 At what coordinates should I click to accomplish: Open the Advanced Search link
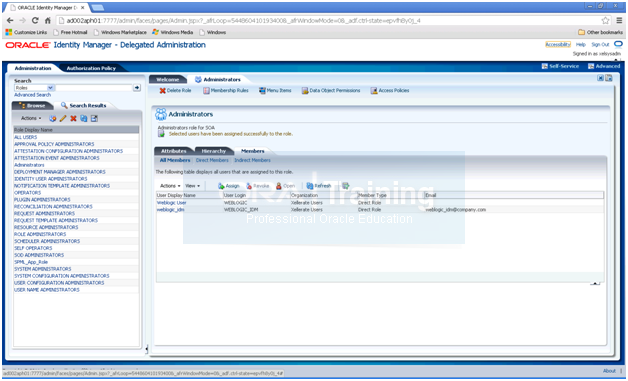coord(32,95)
